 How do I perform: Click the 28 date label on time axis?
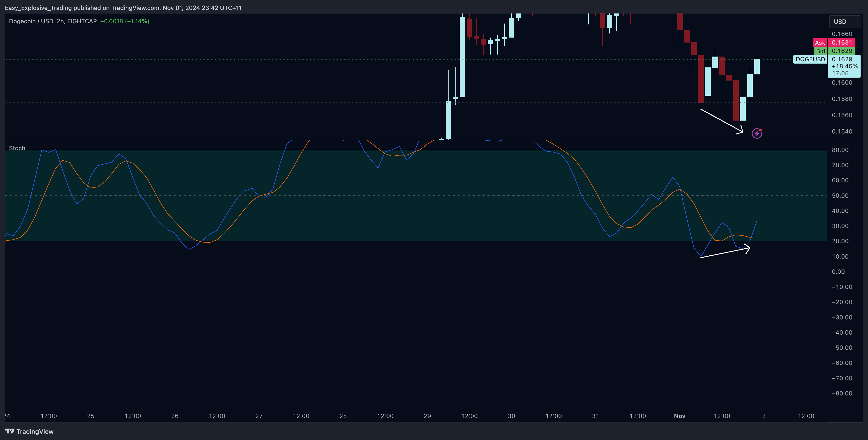[x=343, y=416]
